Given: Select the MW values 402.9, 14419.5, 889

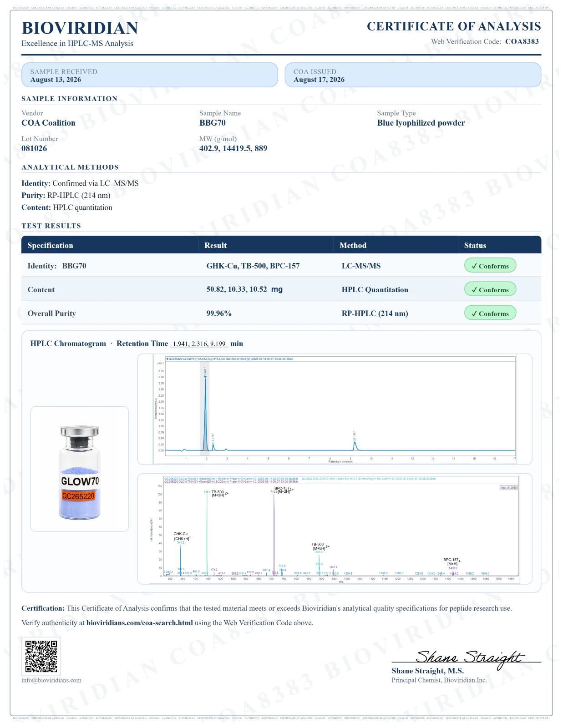Looking at the screenshot, I should point(233,148).
